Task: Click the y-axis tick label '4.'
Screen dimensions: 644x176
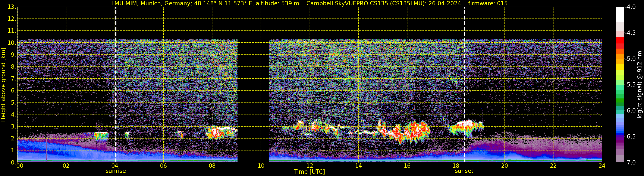Action: (13, 114)
